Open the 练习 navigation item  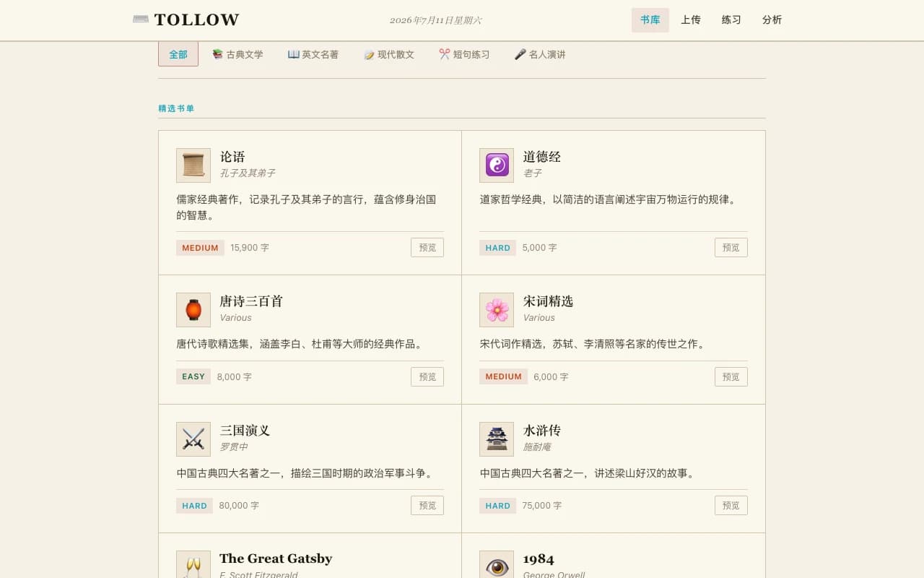click(731, 20)
